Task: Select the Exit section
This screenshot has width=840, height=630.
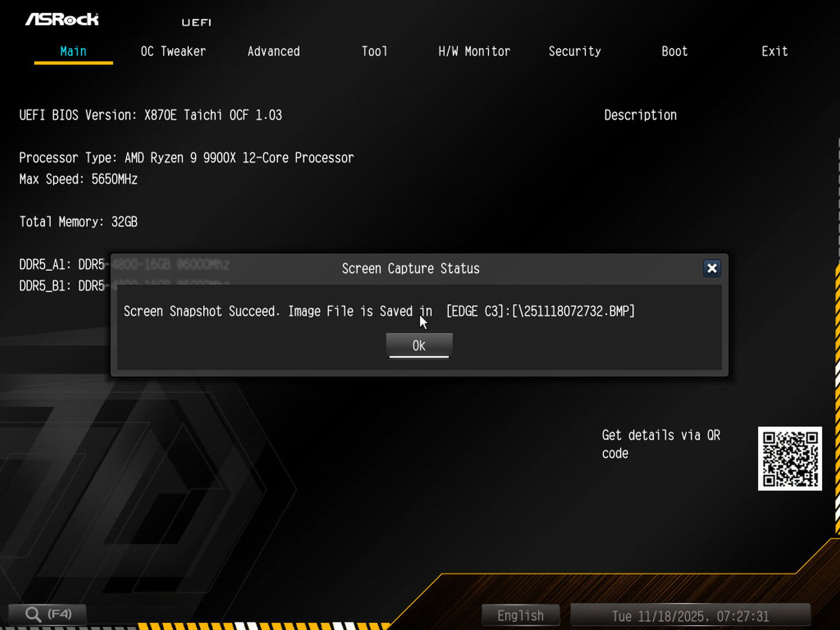Action: (774, 51)
